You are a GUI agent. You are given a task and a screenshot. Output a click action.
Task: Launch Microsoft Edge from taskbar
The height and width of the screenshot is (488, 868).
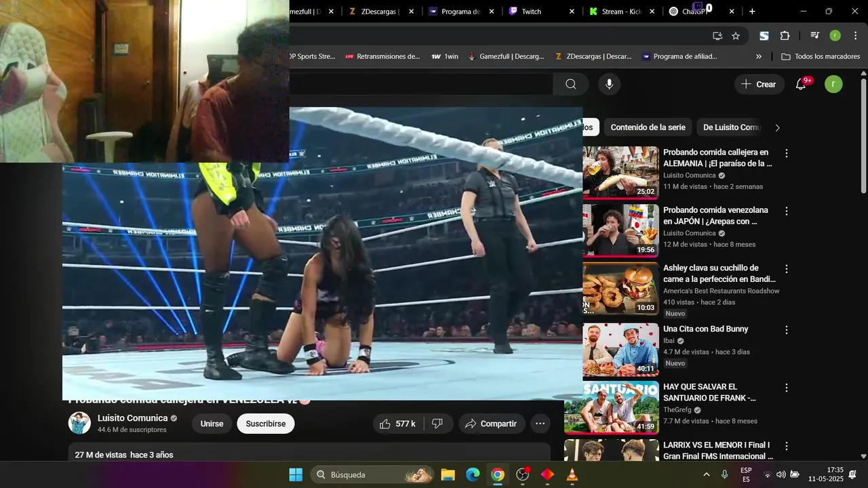(x=473, y=474)
